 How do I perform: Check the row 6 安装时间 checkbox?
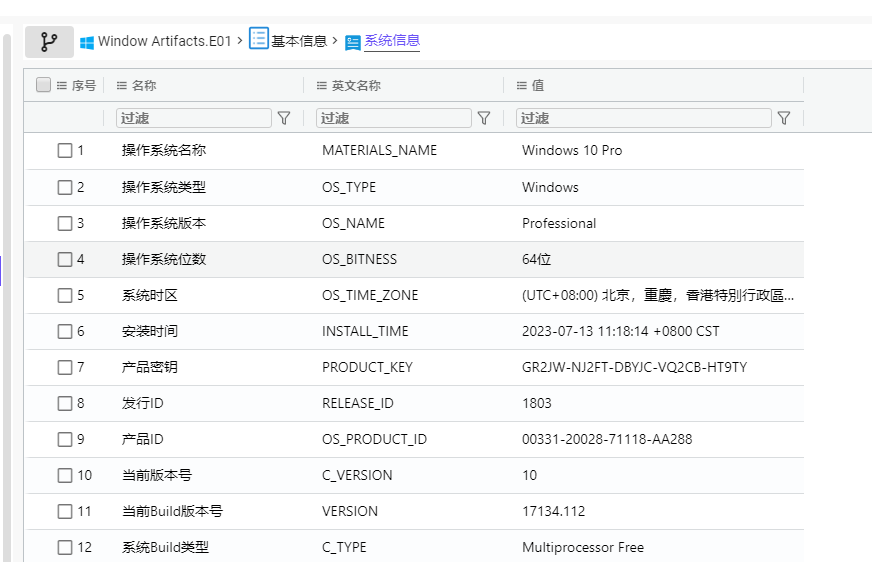(x=65, y=331)
